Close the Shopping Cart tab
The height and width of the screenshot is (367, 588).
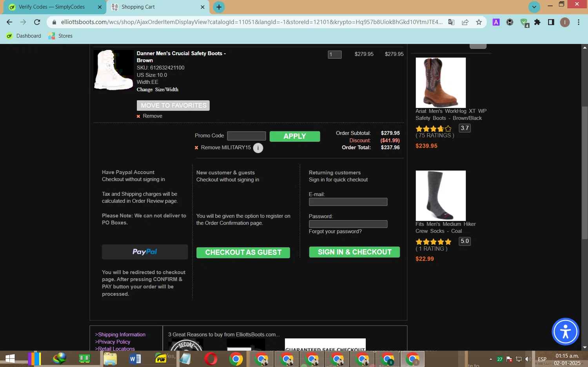point(202,7)
